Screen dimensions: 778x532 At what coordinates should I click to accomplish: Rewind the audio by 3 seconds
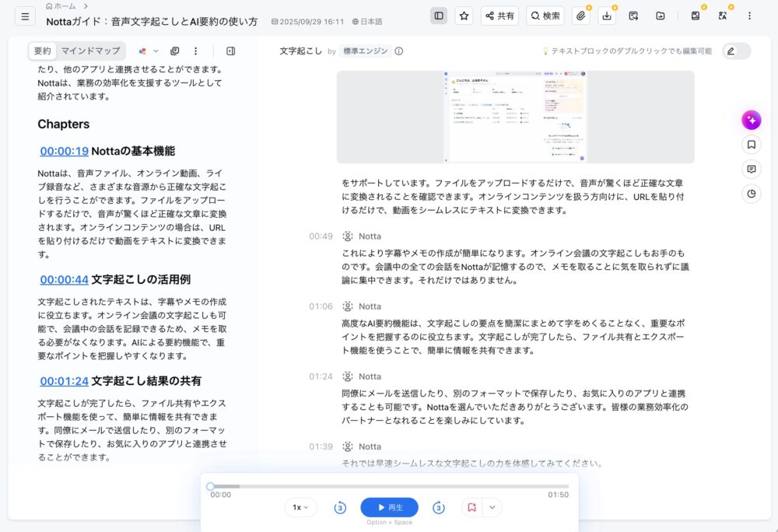[x=340, y=508]
